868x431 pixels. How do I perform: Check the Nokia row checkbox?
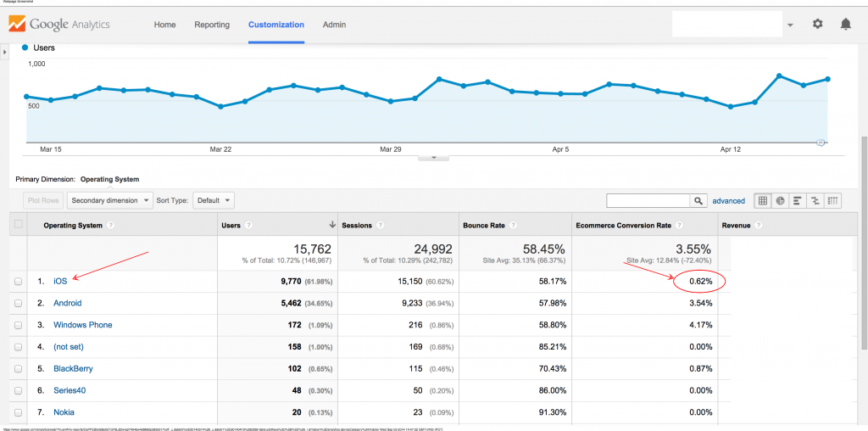pos(19,412)
